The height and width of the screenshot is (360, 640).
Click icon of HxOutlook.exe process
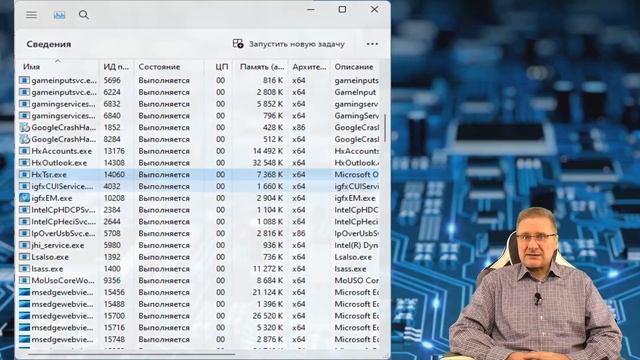click(24, 163)
